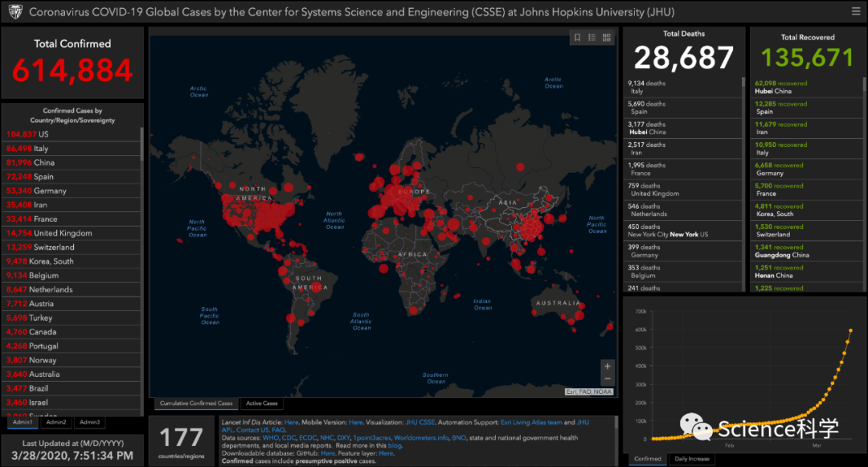
Task: Open the FAQ link
Action: coord(278,430)
